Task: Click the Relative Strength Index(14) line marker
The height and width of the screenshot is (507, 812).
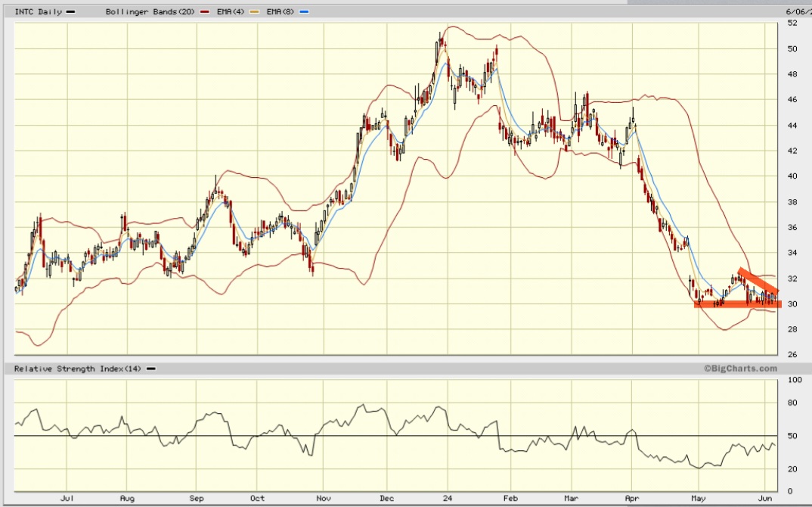Action: [150, 369]
